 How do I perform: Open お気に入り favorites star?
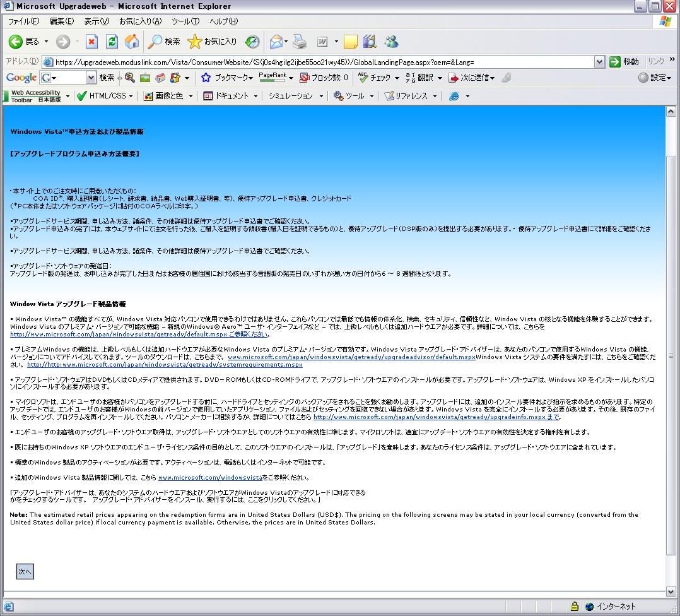pyautogui.click(x=212, y=42)
